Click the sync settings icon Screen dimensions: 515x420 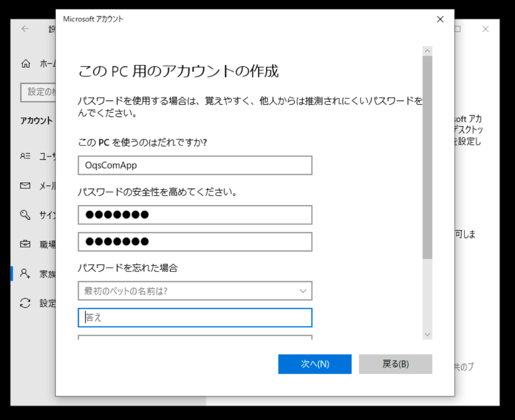pos(25,303)
